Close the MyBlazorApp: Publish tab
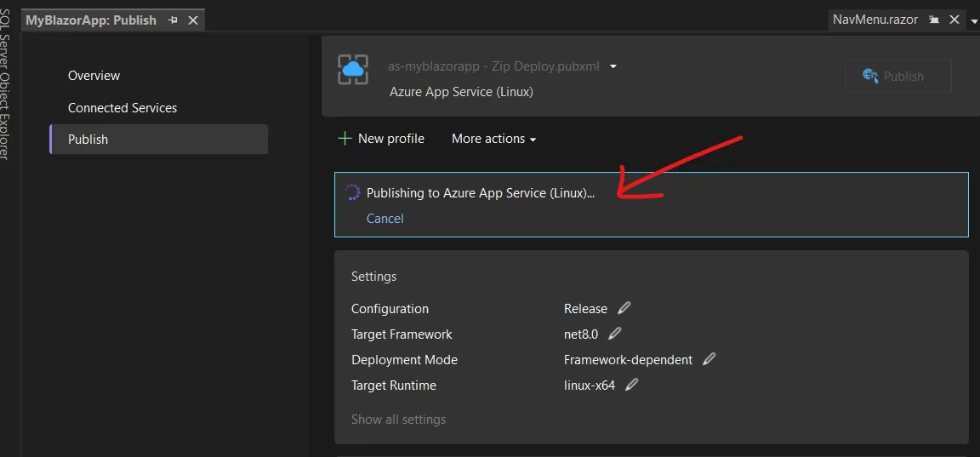Viewport: 980px width, 457px height. 192,20
